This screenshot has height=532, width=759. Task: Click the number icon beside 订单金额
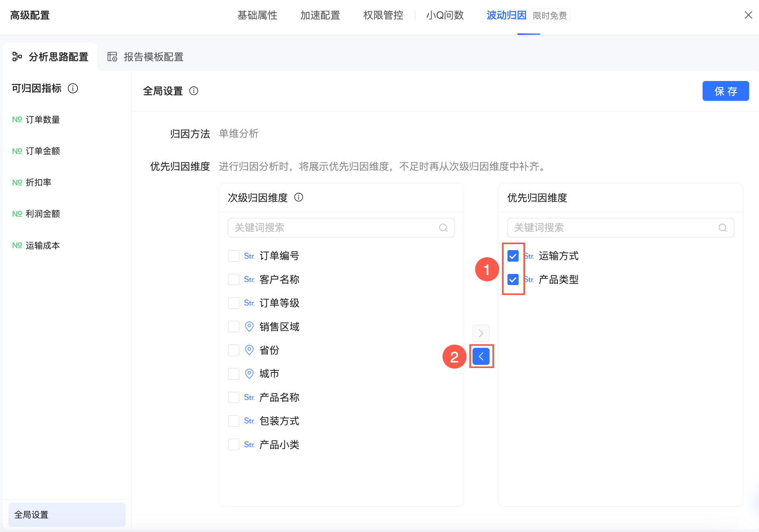click(x=17, y=151)
